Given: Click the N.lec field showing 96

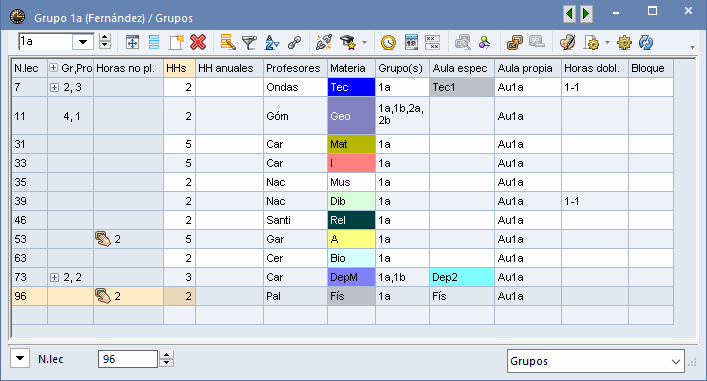Looking at the screenshot, I should (128, 359).
